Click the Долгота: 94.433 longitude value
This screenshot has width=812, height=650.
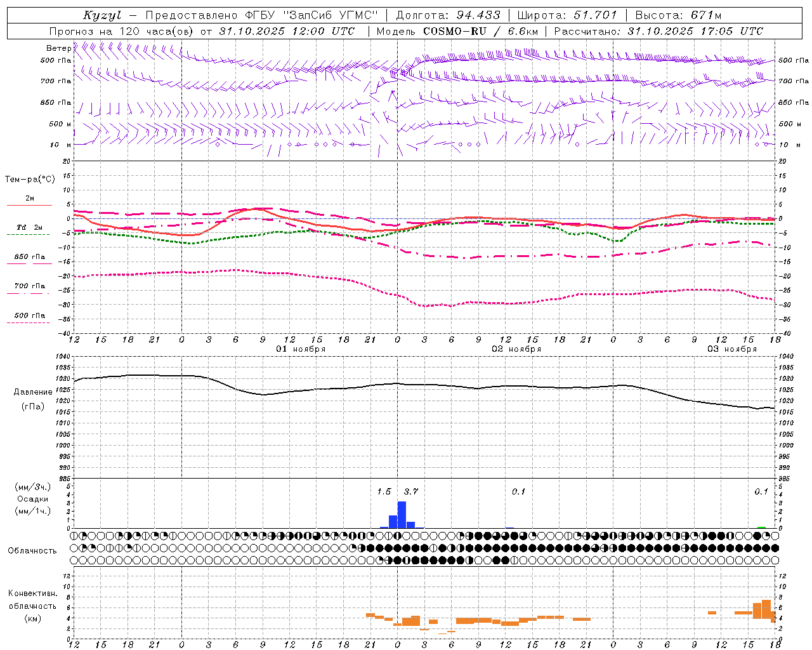tap(448, 16)
